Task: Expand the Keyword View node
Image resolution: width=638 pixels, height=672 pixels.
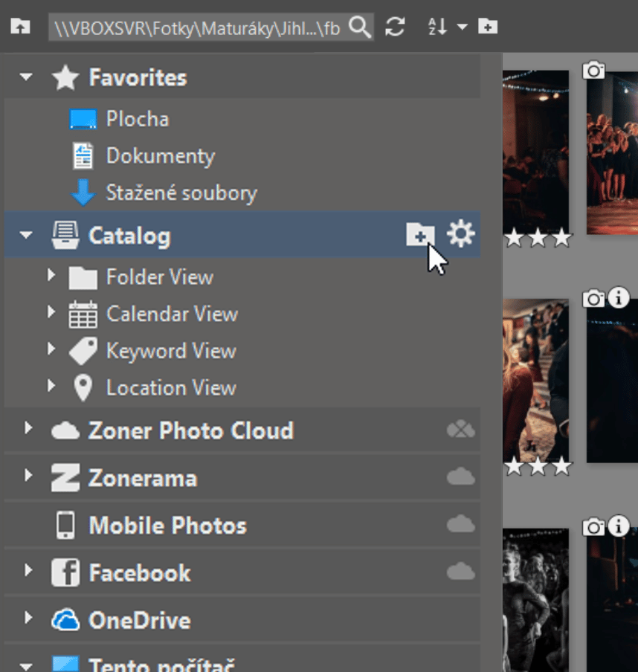Action: [51, 349]
